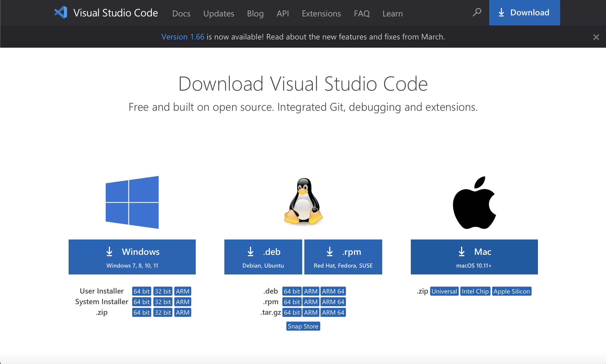Screen dimensions: 606x364
Task: Click the '.tar.gz' label
Action: tap(271, 312)
